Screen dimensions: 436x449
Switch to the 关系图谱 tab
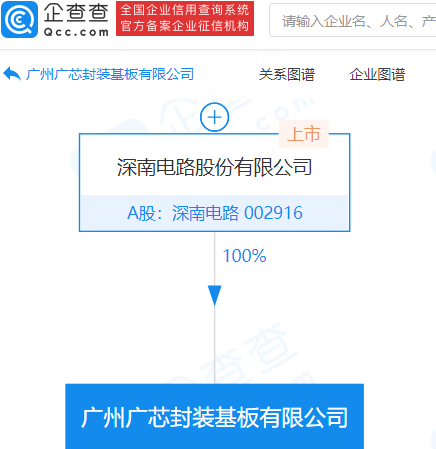(287, 74)
